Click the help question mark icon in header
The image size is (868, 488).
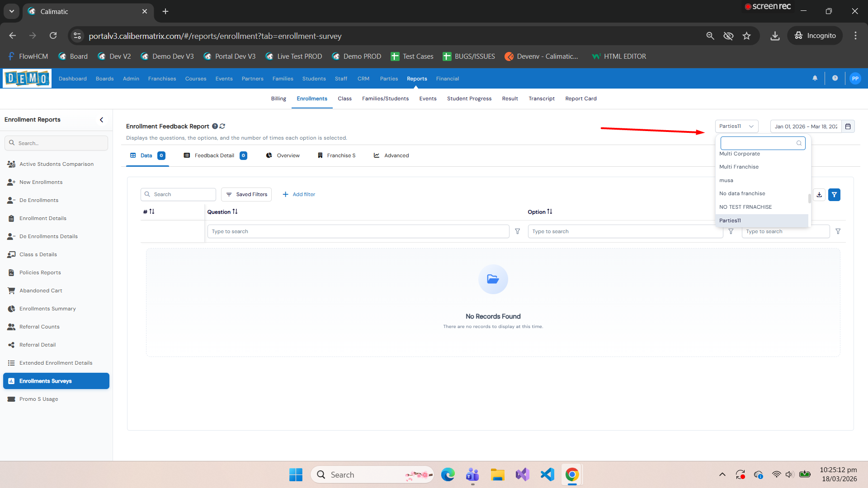click(835, 78)
